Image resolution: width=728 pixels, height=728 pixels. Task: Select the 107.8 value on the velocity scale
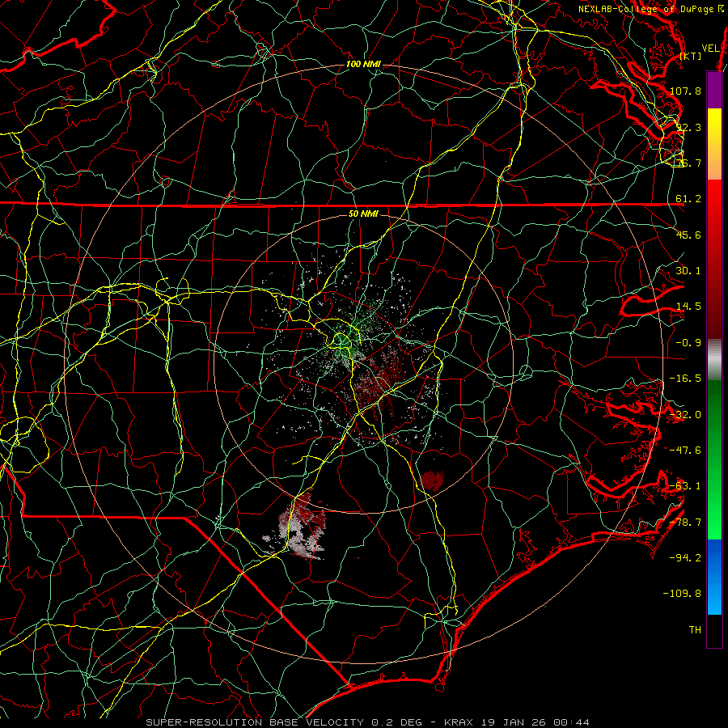pos(685,91)
